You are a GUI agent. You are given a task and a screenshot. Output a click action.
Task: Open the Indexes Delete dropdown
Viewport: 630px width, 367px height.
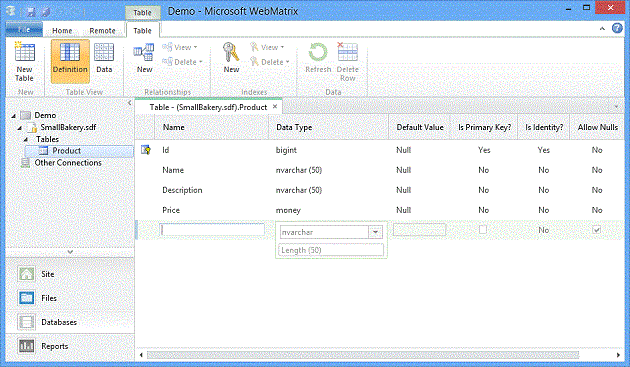pos(270,62)
